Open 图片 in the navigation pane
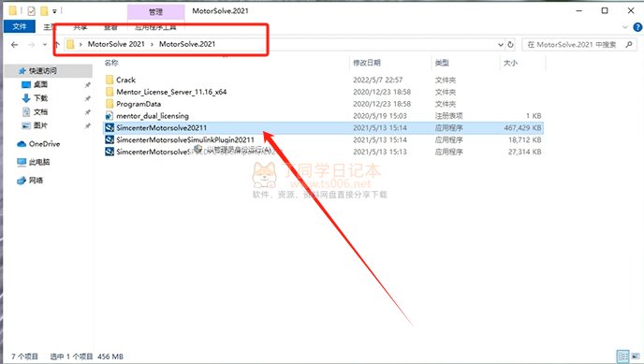644x364 pixels. tap(40, 125)
